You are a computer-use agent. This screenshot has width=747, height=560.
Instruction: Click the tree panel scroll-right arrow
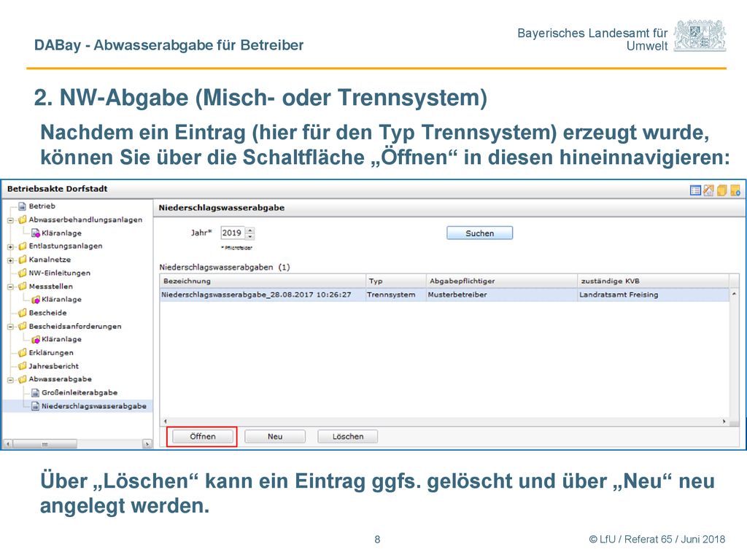(x=147, y=444)
